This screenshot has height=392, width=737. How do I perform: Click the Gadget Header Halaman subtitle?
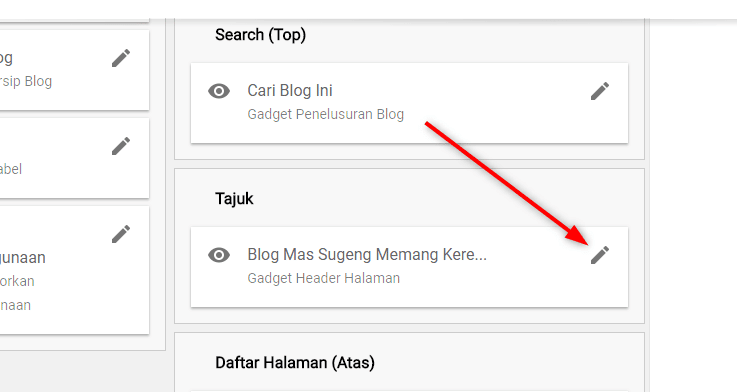tap(324, 278)
